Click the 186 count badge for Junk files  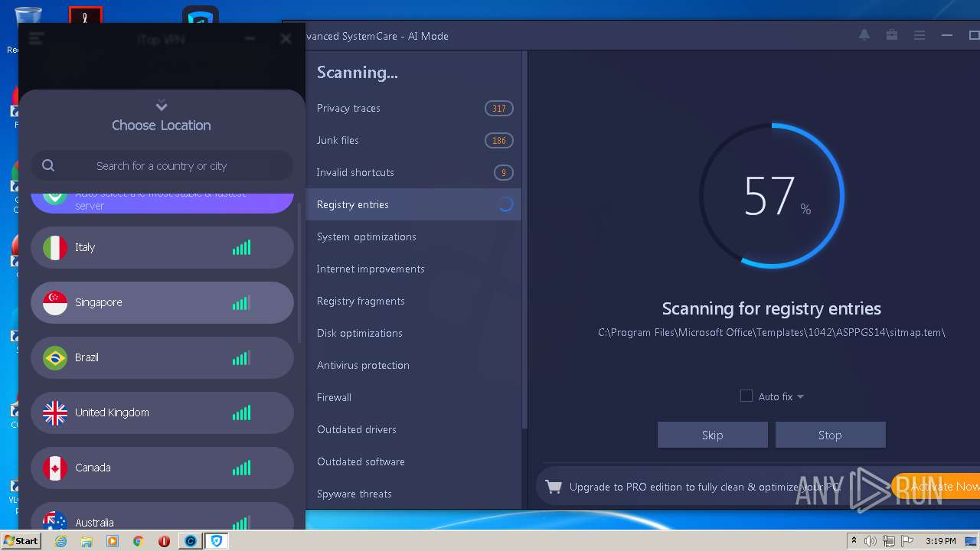tap(499, 140)
